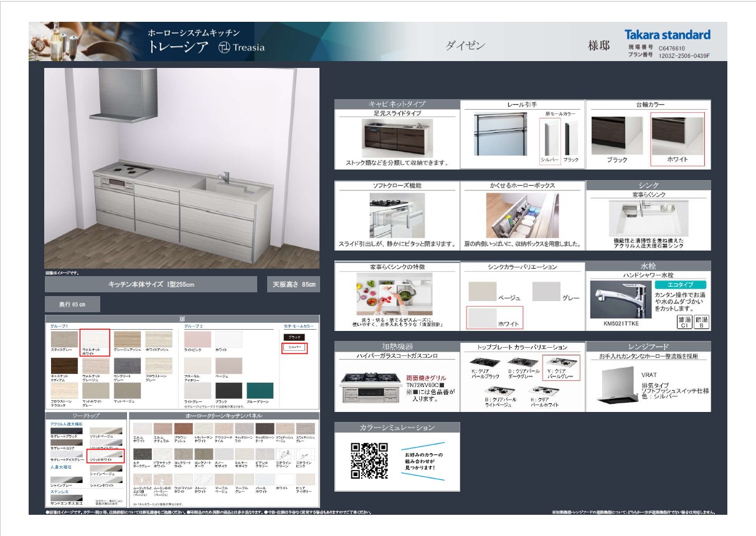This screenshot has width=756, height=536.
Task: Click the VRAT range hood photo
Action: (x=617, y=385)
